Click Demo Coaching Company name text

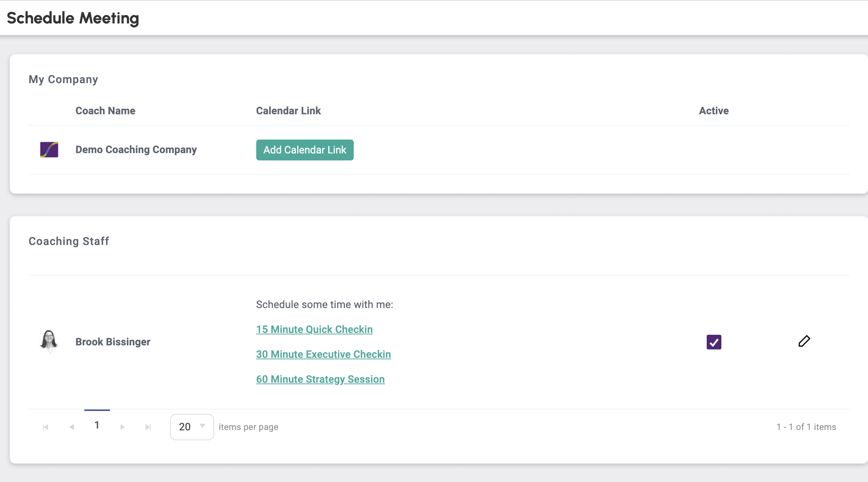tap(136, 149)
